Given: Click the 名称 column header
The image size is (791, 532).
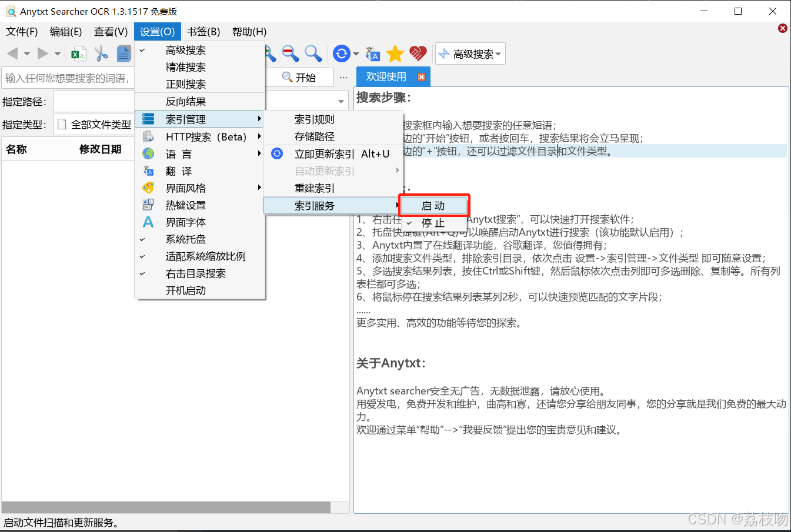Looking at the screenshot, I should 16,149.
